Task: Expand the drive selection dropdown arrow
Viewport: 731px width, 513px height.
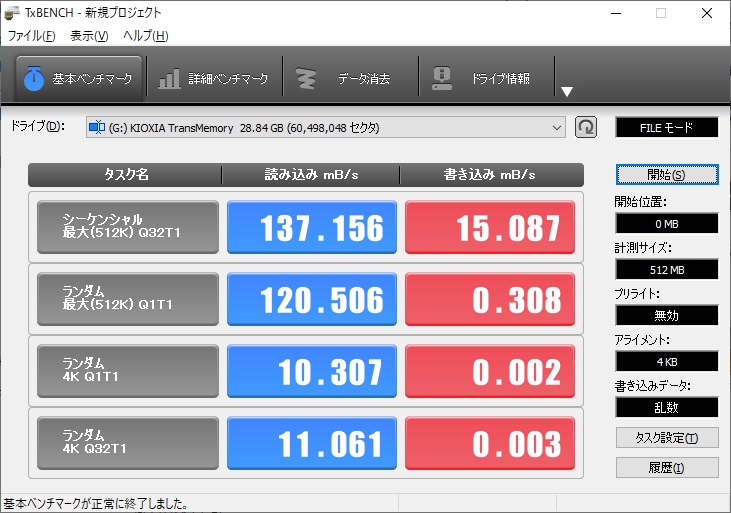Action: point(556,128)
